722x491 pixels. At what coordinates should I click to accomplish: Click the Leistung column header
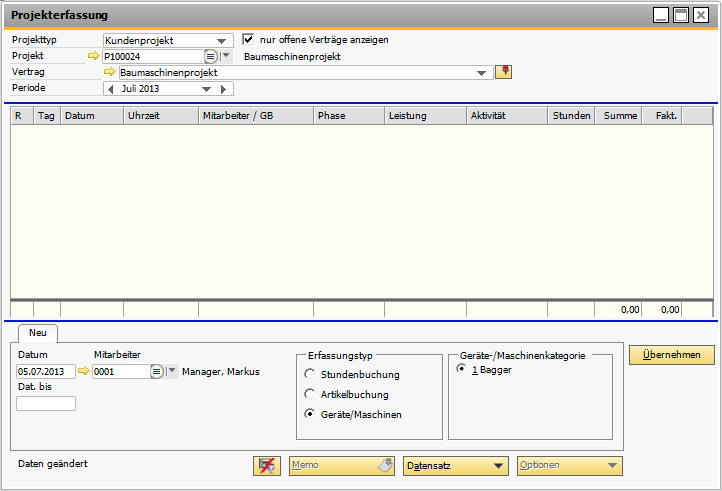coord(425,116)
